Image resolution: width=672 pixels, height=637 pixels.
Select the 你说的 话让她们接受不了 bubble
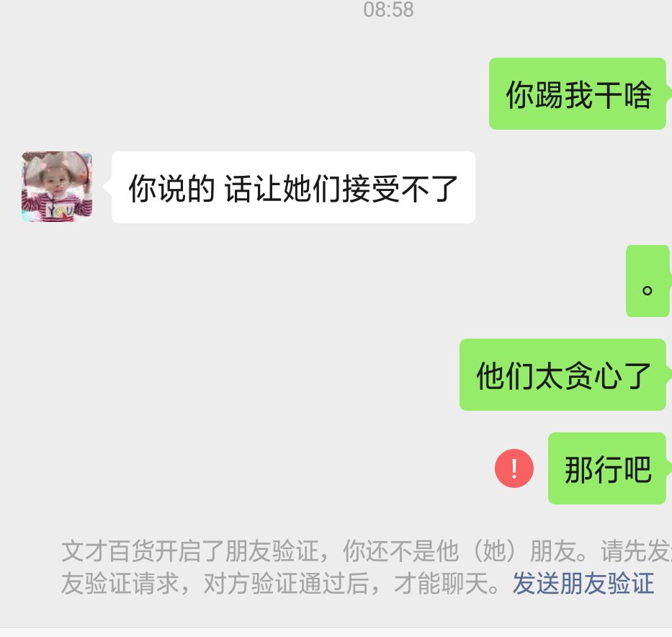294,187
